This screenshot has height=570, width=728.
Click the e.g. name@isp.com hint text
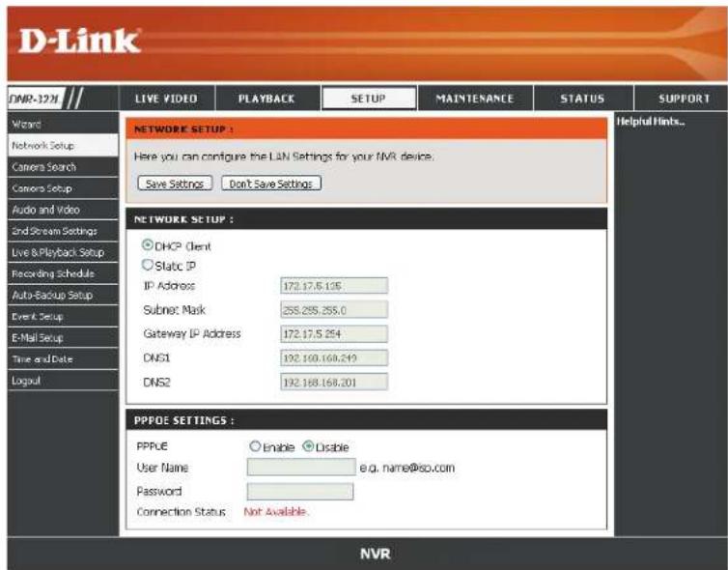(407, 468)
